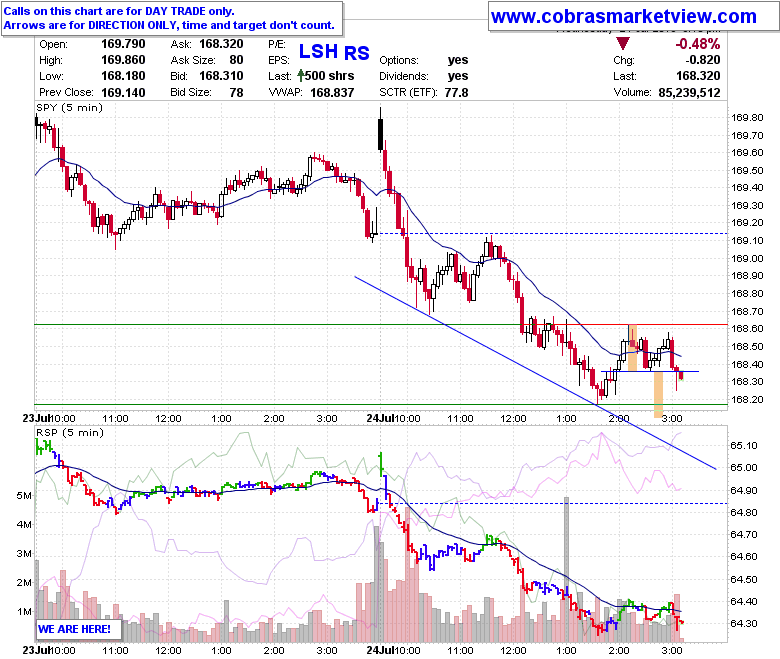Click the "Prev Close:" field label

click(66, 93)
